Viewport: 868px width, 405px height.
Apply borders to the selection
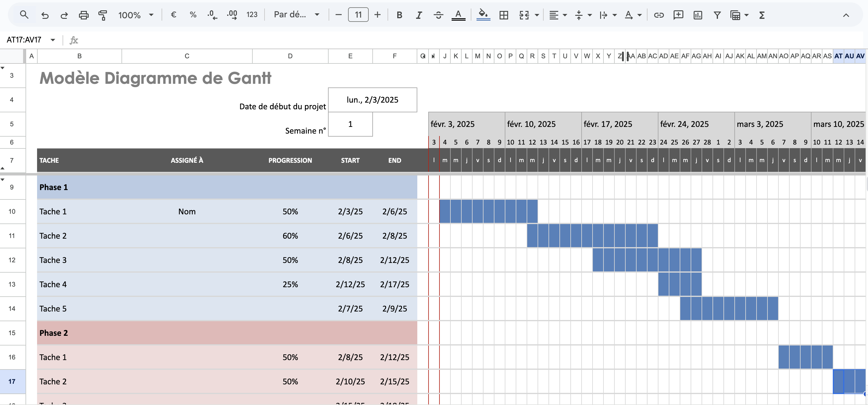tap(504, 15)
